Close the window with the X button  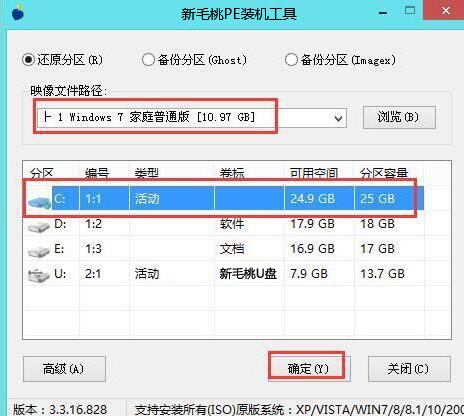[445, 10]
